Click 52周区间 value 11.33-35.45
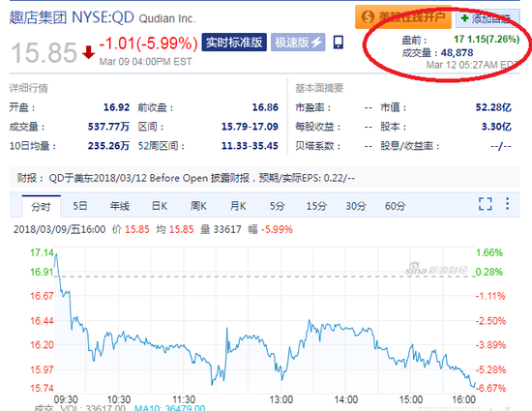The width and height of the screenshot is (532, 411). [x=250, y=146]
